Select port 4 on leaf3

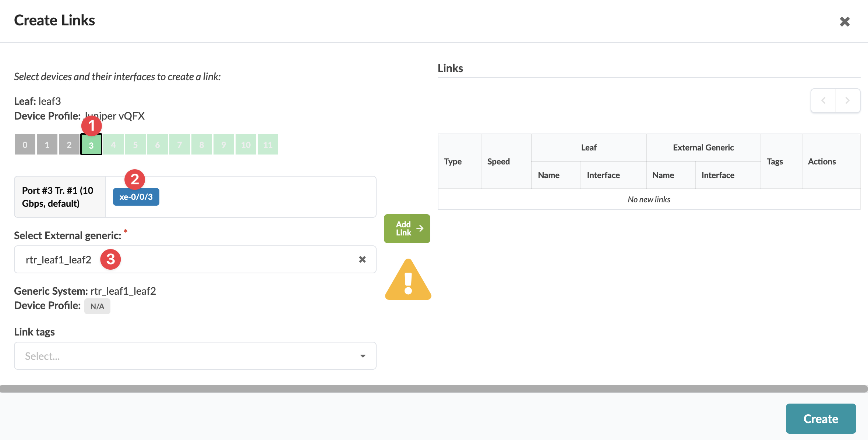(x=113, y=145)
